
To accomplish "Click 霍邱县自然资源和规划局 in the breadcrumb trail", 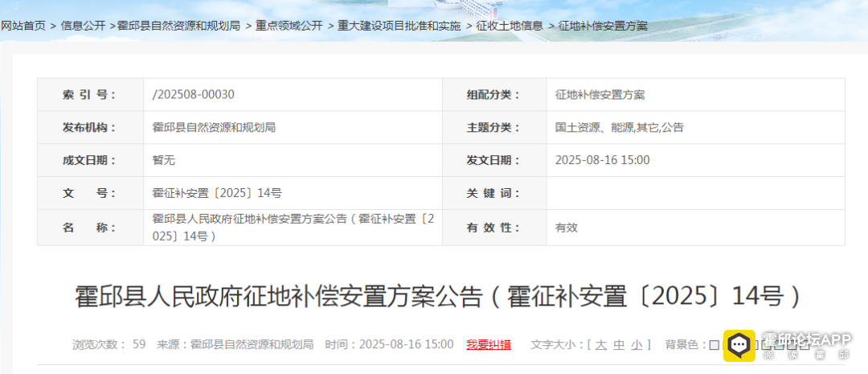I will coord(178,26).
